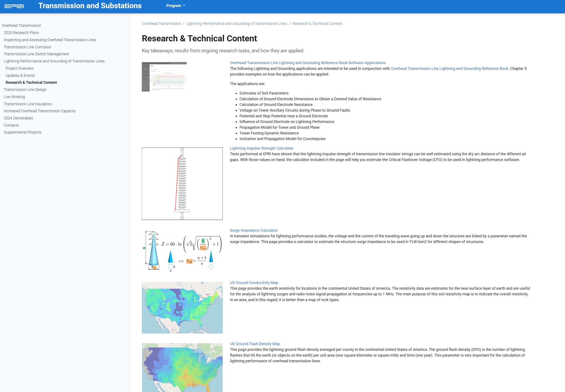Image resolution: width=565 pixels, height=392 pixels.
Task: Click the surge impedance formula image
Action: tap(182, 250)
